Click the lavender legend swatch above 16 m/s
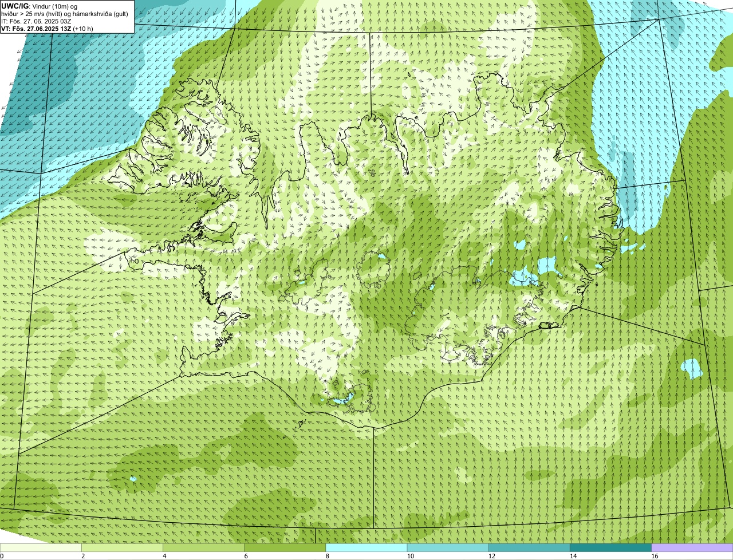The height and width of the screenshot is (560, 733). (692, 547)
